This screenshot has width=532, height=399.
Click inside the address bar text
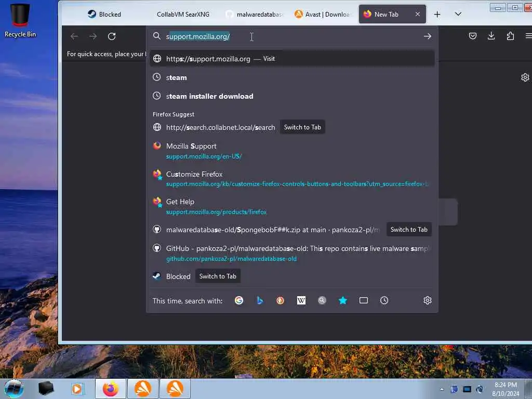tap(198, 36)
